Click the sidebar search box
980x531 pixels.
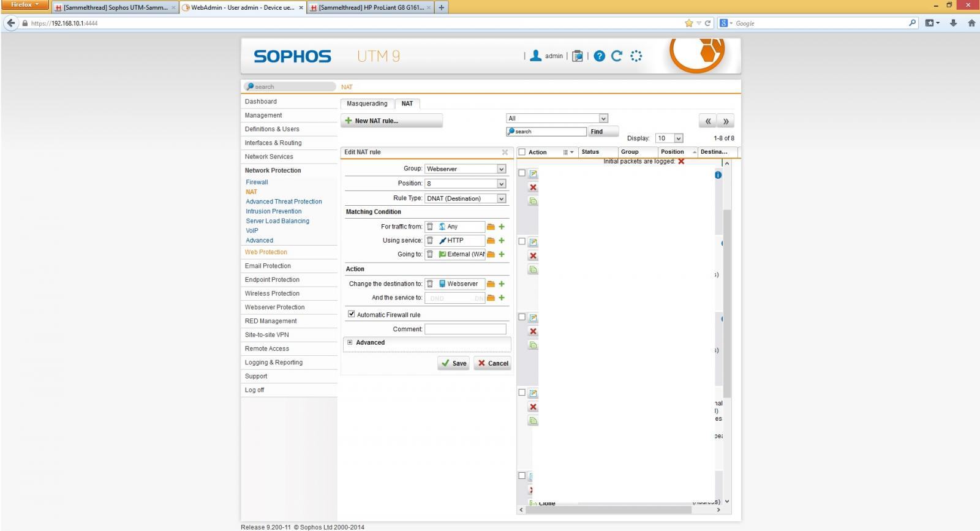[289, 86]
